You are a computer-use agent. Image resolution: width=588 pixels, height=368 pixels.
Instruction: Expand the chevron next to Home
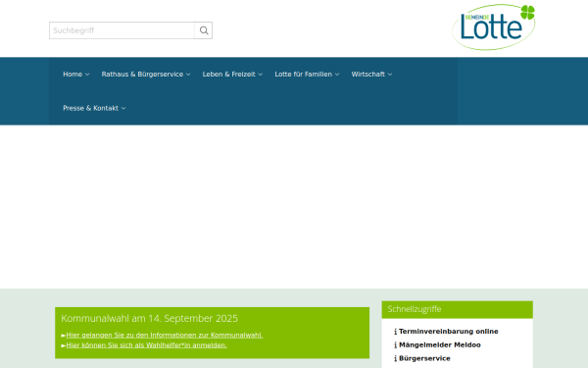[87, 75]
